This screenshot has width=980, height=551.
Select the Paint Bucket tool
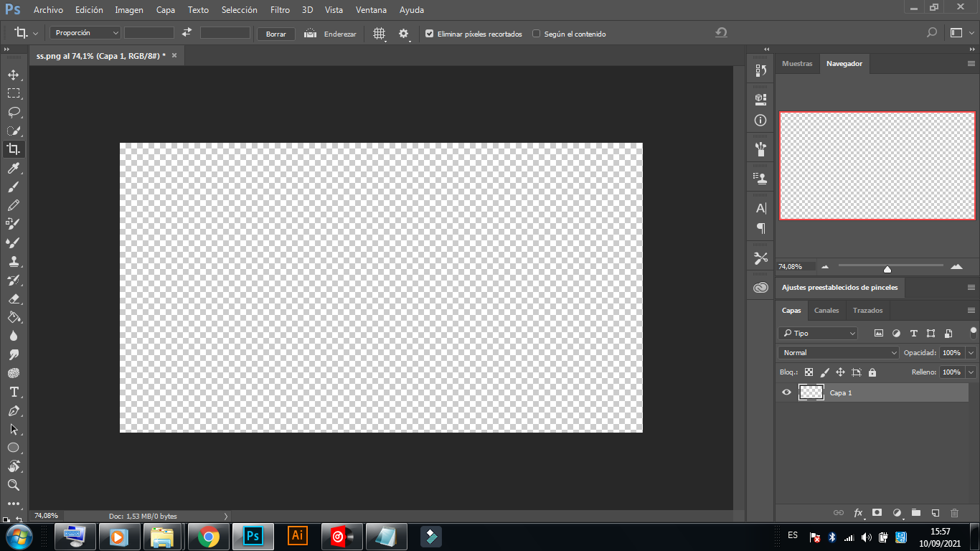click(x=14, y=317)
